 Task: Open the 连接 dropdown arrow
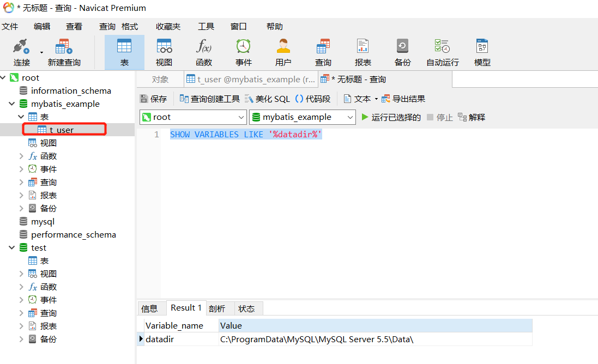(41, 52)
